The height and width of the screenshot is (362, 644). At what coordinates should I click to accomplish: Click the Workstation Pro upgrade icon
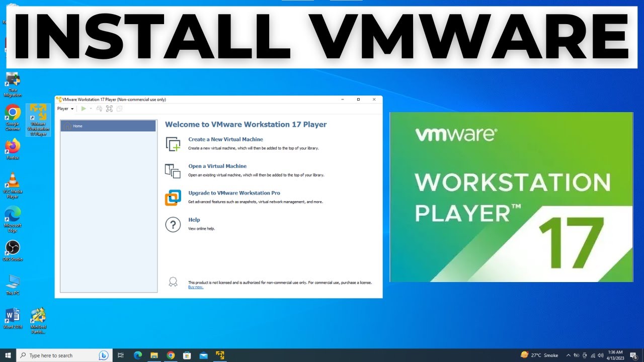coord(173,198)
